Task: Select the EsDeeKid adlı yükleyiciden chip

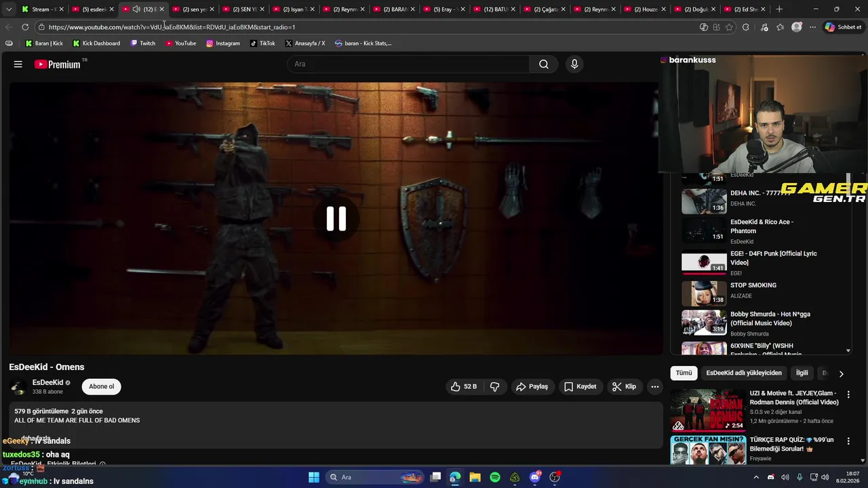Action: click(744, 373)
